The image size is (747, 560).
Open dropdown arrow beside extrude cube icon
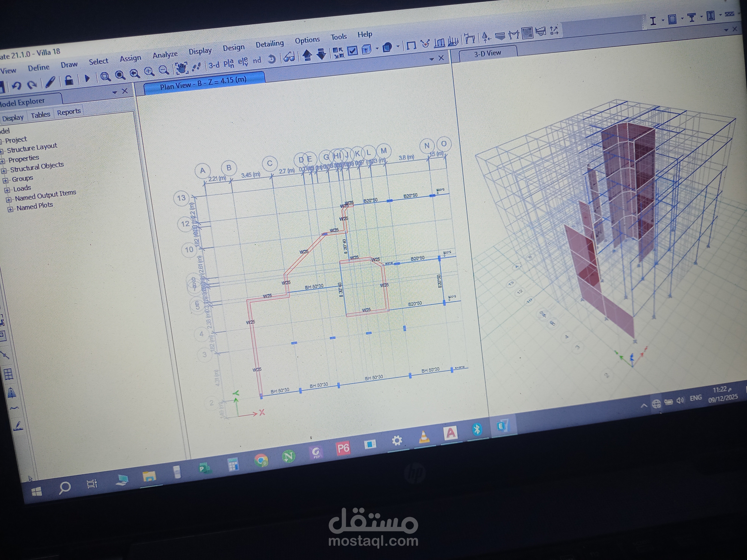click(377, 49)
